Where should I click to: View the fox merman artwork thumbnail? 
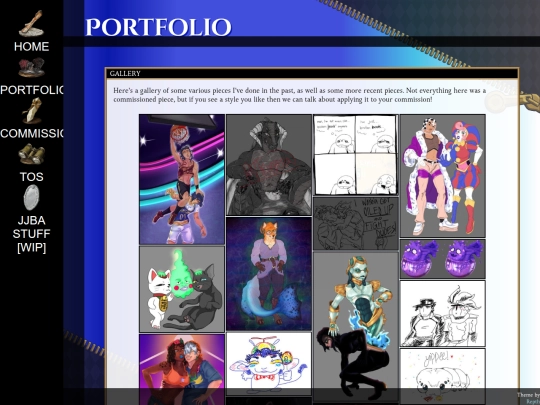coord(269,274)
